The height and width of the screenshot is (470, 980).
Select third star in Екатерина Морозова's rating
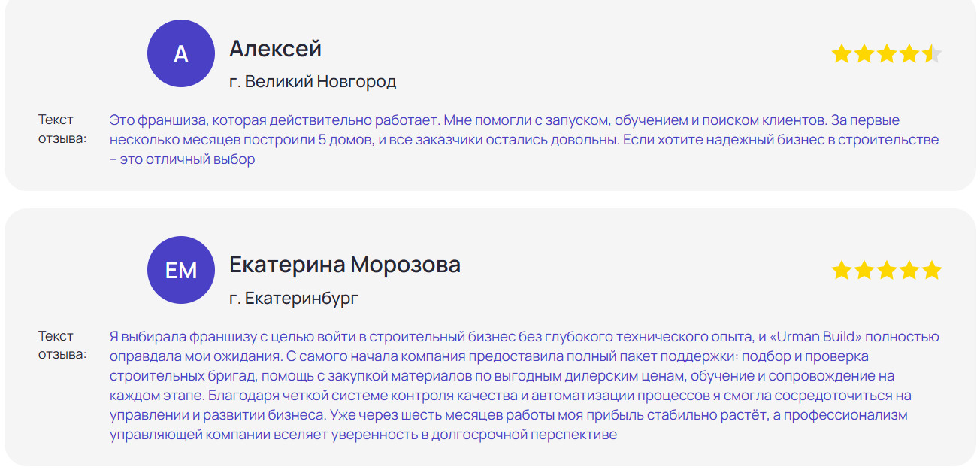pyautogui.click(x=887, y=270)
